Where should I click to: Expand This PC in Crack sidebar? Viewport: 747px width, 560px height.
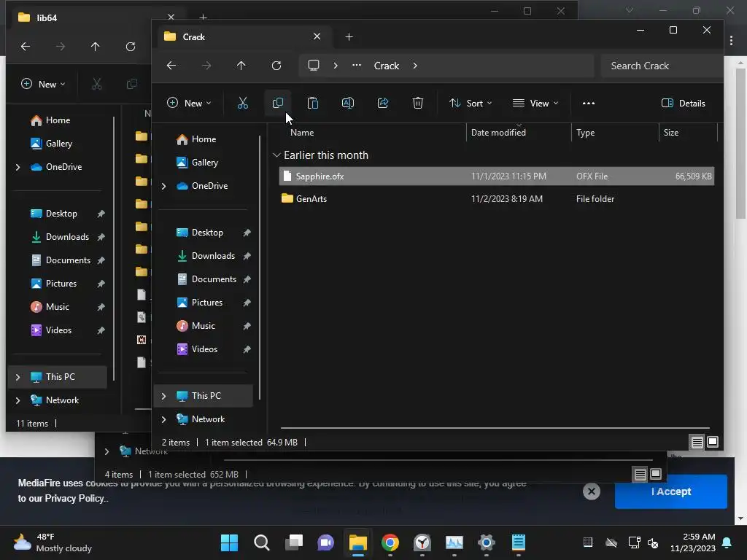click(x=163, y=396)
